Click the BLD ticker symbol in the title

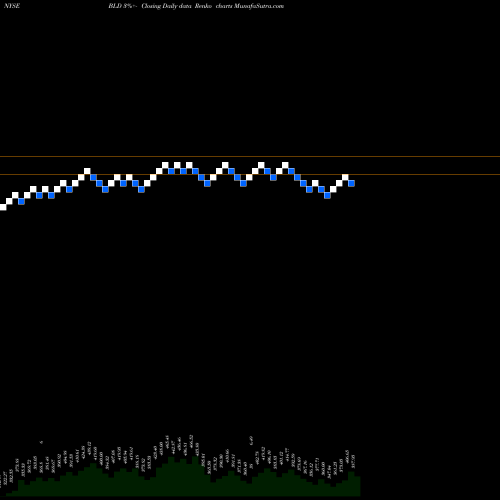pos(115,6)
